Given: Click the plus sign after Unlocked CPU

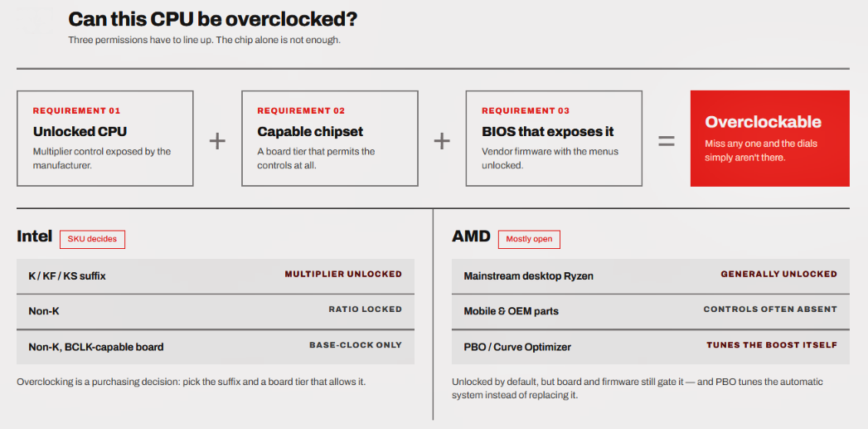Looking at the screenshot, I should (217, 141).
